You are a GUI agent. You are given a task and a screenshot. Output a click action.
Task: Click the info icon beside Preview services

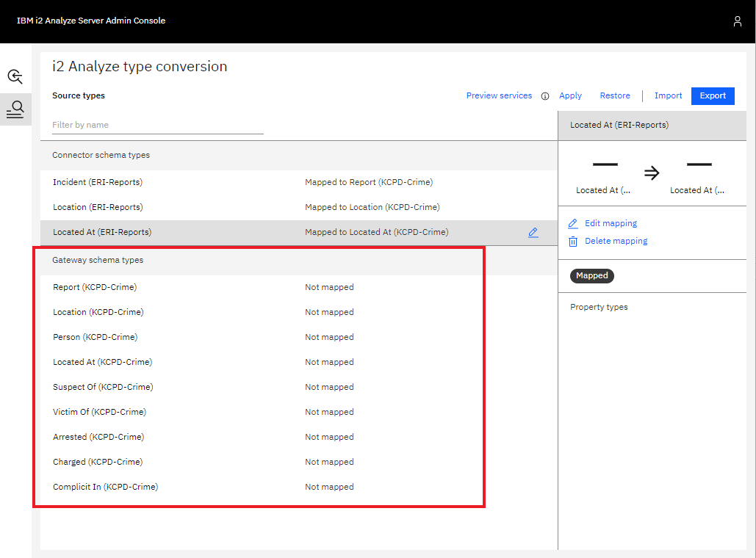click(x=545, y=96)
